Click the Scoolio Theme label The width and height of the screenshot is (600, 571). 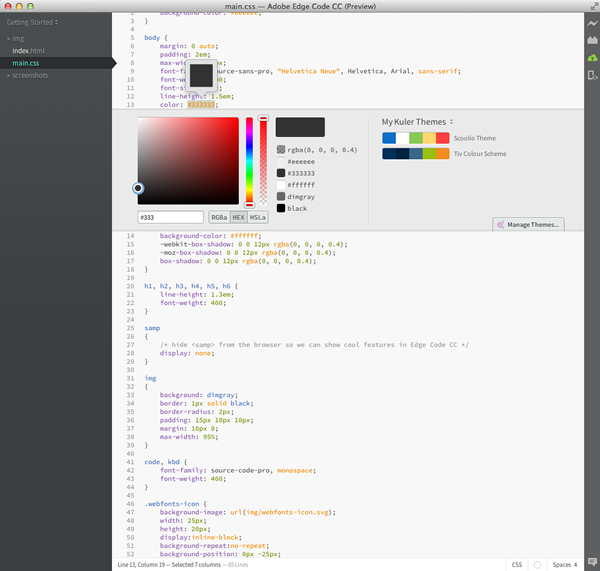475,138
